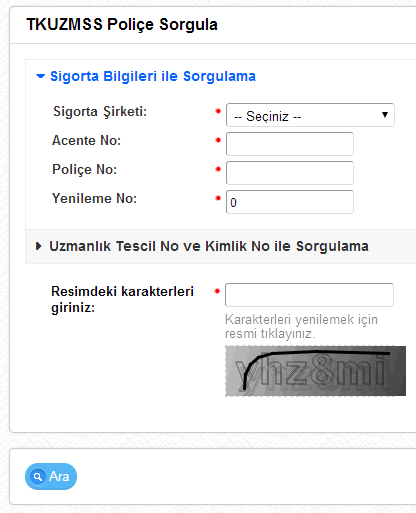
Task: Click the Poliçe No label text
Action: click(85, 170)
